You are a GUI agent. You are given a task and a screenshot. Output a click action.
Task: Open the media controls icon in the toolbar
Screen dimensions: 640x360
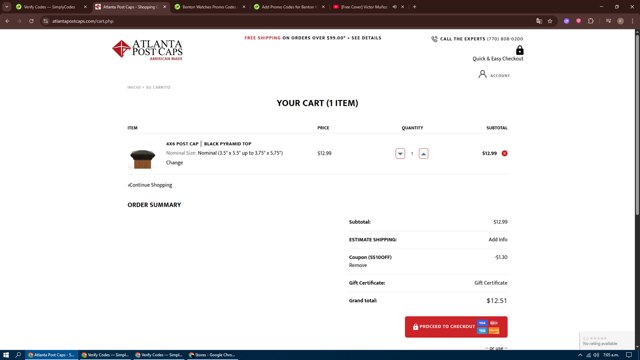(x=608, y=21)
